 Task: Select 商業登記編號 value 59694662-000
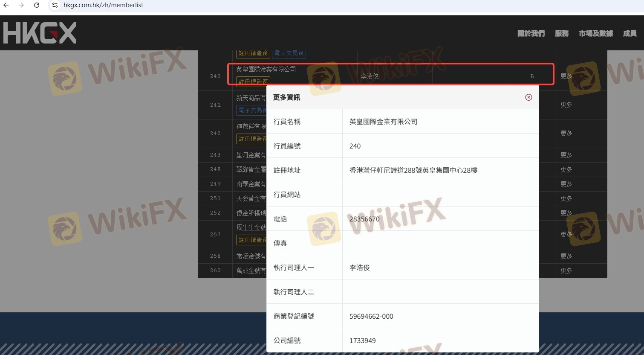click(371, 316)
